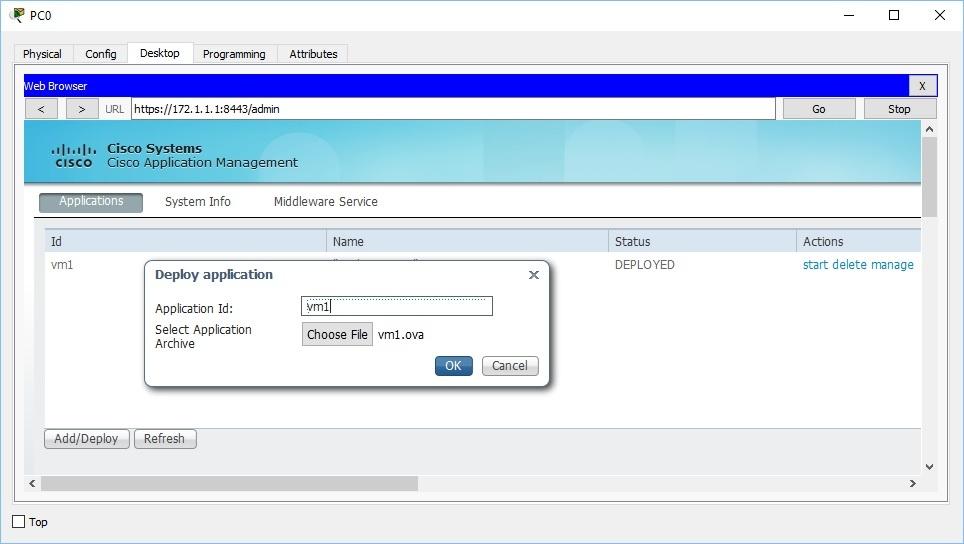The height and width of the screenshot is (544, 964).
Task: Click the vertical scrollbar thumb
Action: pos(930,177)
